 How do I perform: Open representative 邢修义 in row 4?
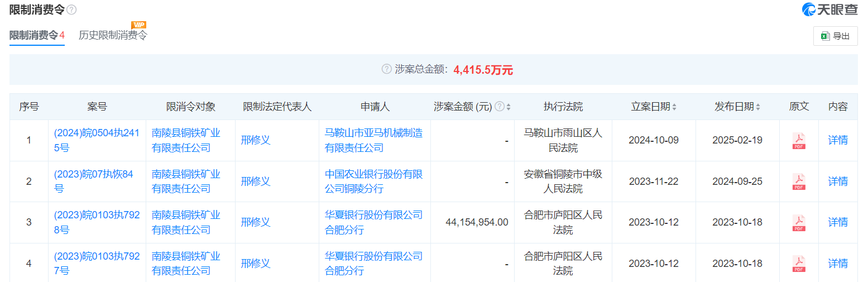click(256, 263)
